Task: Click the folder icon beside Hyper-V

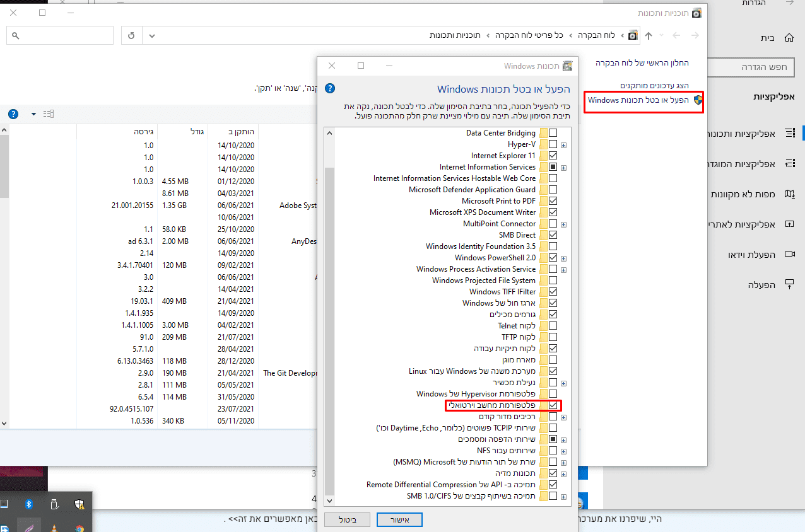Action: click(543, 144)
